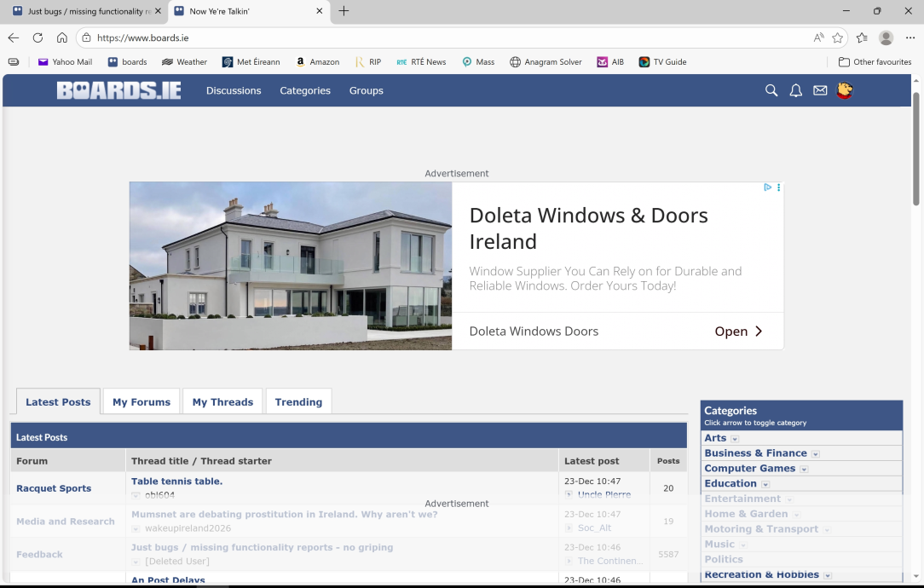
Task: Toggle the Education category arrow
Action: [x=765, y=484]
